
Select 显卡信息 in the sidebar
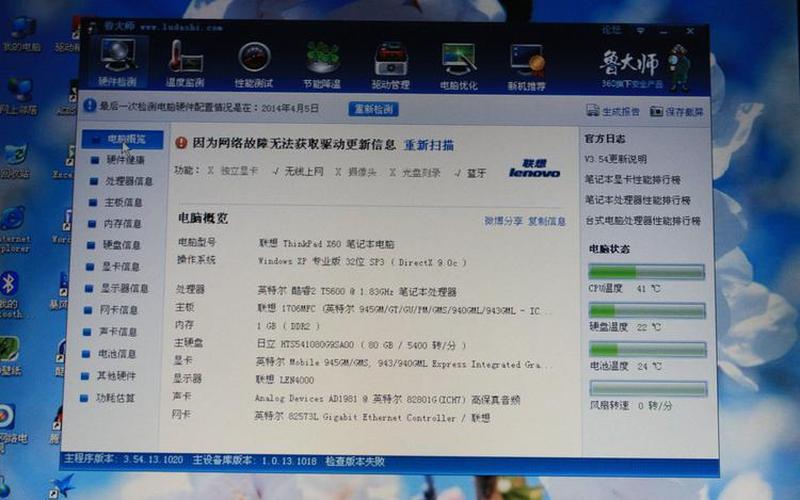(112, 266)
